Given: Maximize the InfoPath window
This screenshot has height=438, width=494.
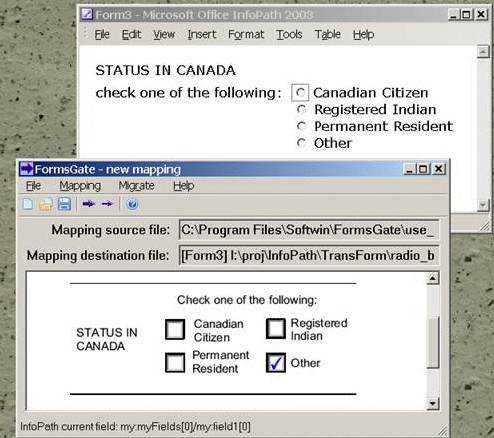Looking at the screenshot, I should [x=466, y=14].
